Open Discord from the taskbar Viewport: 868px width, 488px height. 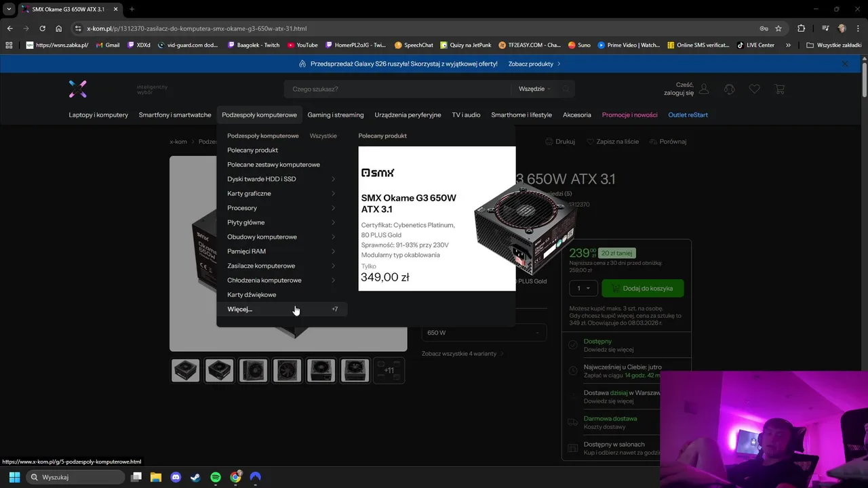click(176, 477)
